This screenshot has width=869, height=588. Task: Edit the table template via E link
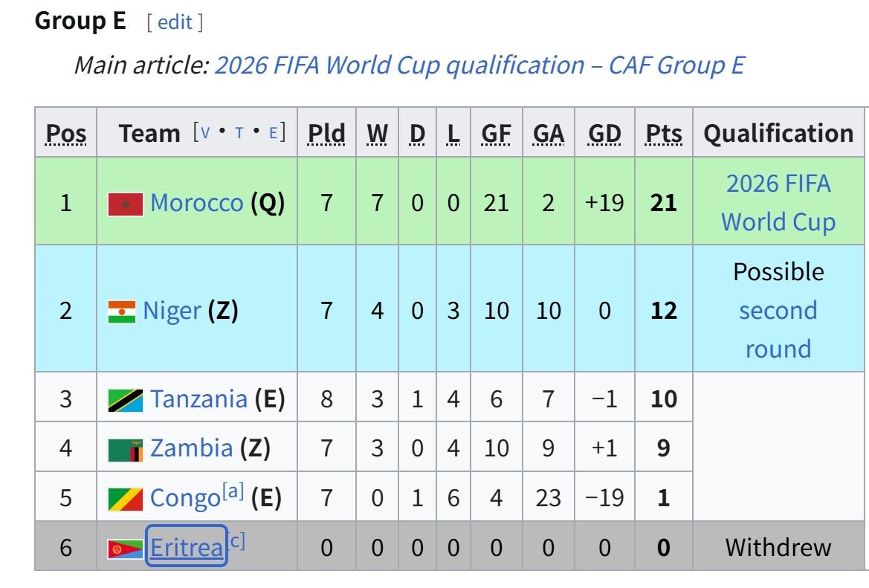(x=273, y=133)
